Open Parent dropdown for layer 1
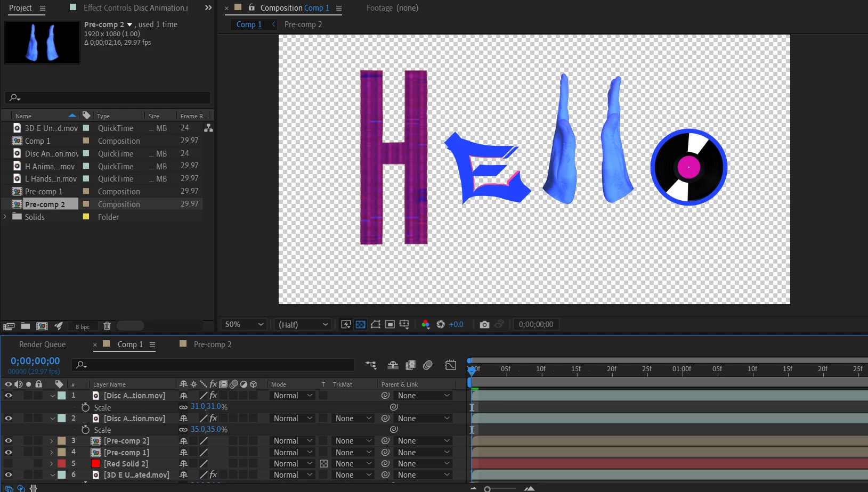The image size is (868, 492). [x=424, y=396]
